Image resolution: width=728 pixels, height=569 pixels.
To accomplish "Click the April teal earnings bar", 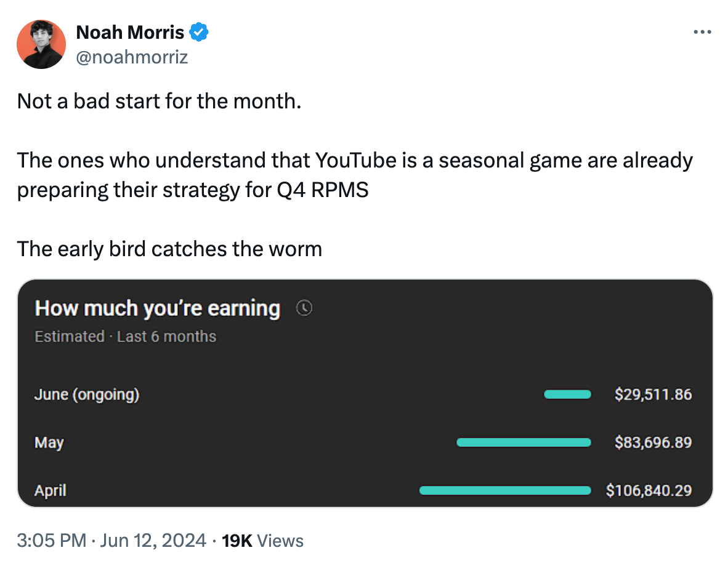I will pos(505,491).
